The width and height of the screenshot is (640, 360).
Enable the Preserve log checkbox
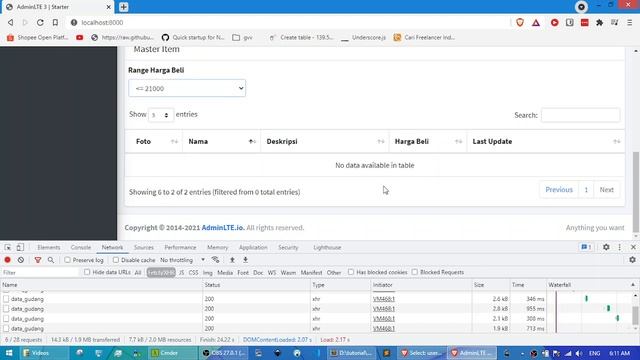[x=67, y=260]
